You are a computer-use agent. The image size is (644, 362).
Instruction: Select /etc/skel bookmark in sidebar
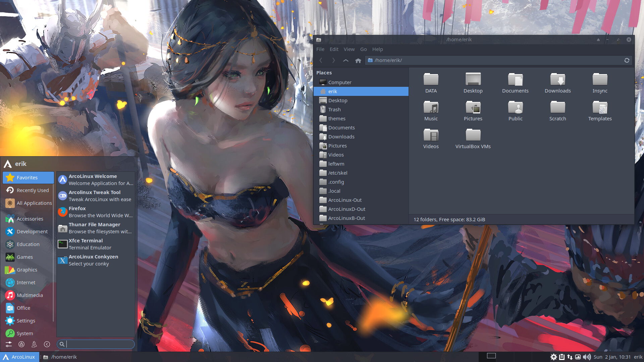point(361,173)
